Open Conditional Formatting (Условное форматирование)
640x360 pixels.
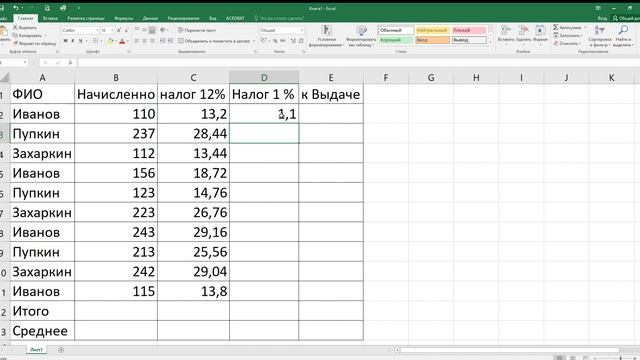(x=326, y=36)
